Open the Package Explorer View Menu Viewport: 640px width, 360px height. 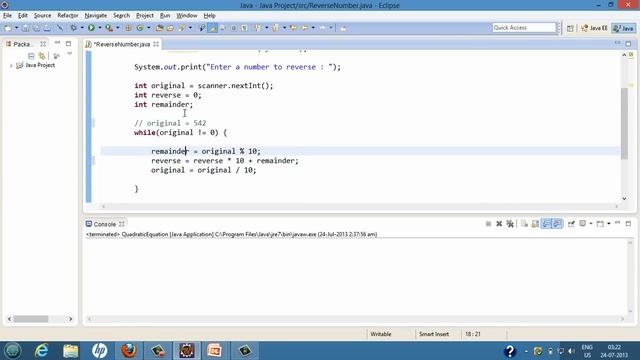click(x=70, y=54)
